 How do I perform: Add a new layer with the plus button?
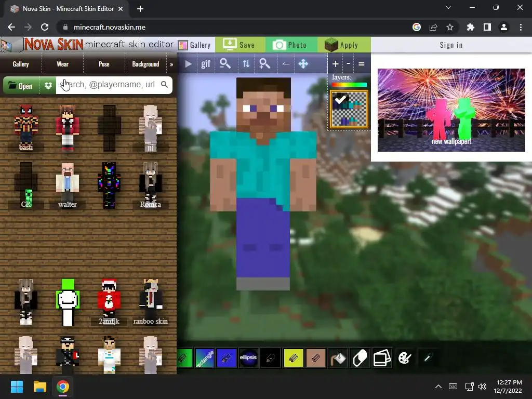pyautogui.click(x=335, y=64)
